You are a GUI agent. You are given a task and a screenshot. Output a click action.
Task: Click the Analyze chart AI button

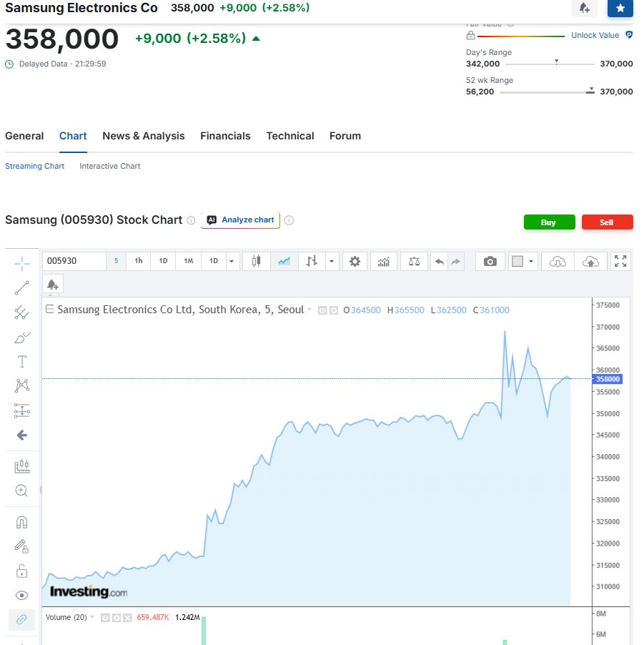coord(241,220)
